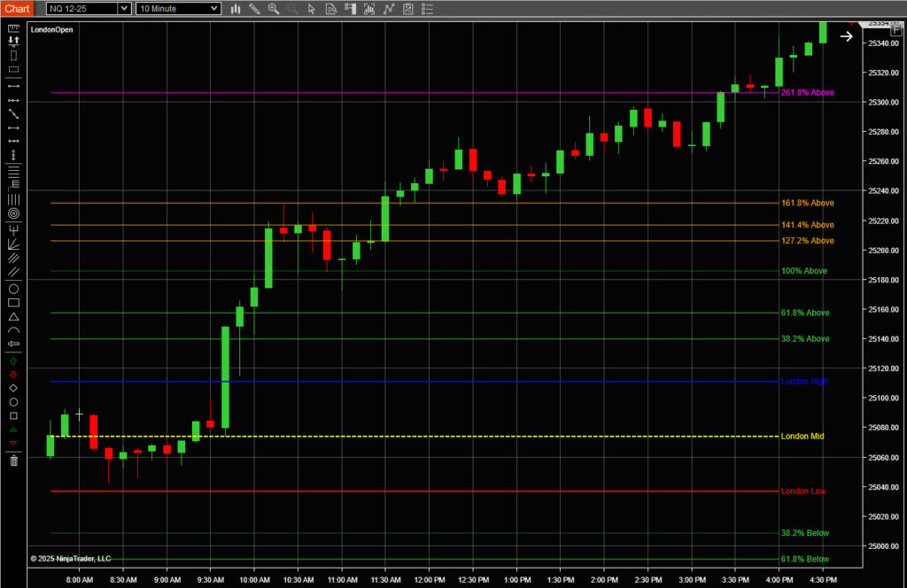
Task: Select the ellipse drawing tool
Action: tap(13, 289)
